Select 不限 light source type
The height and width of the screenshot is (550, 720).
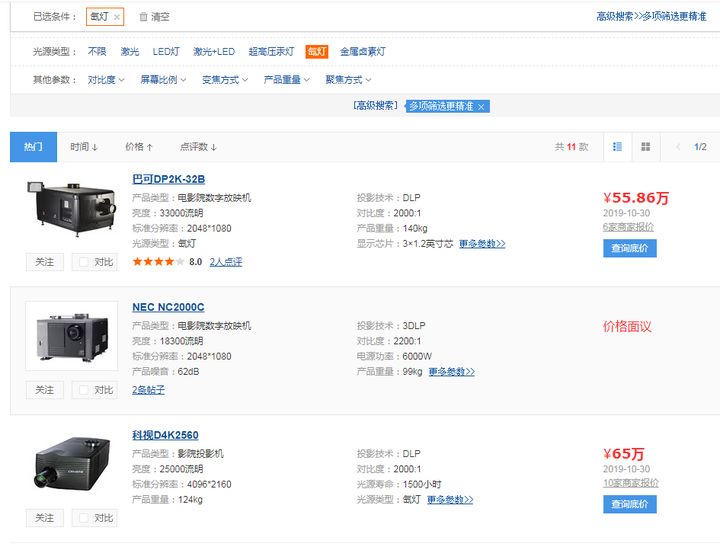97,51
